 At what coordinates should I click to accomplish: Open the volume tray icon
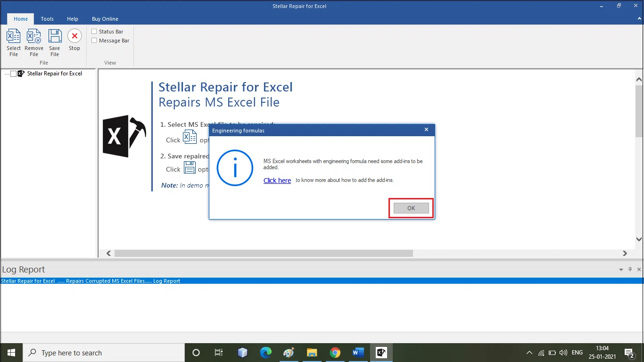(x=563, y=353)
